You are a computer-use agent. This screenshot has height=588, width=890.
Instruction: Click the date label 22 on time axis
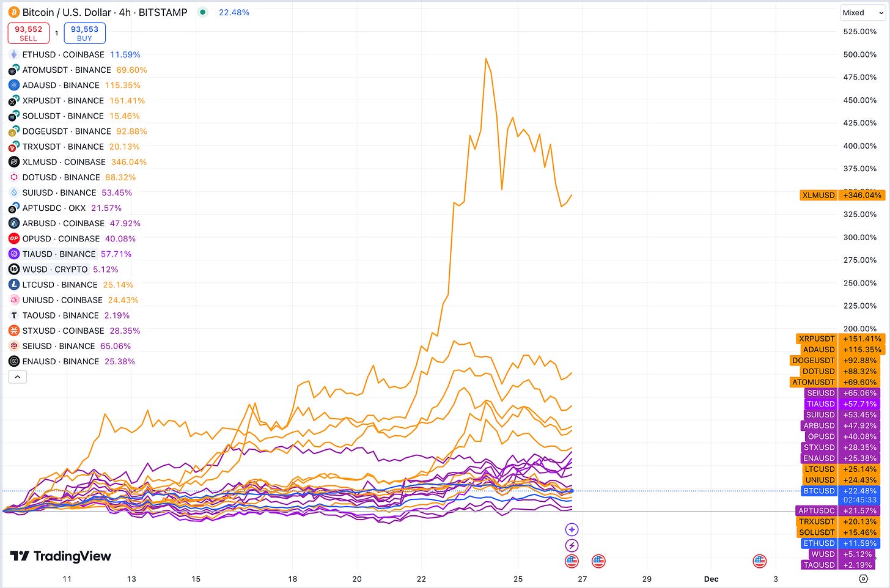[421, 579]
